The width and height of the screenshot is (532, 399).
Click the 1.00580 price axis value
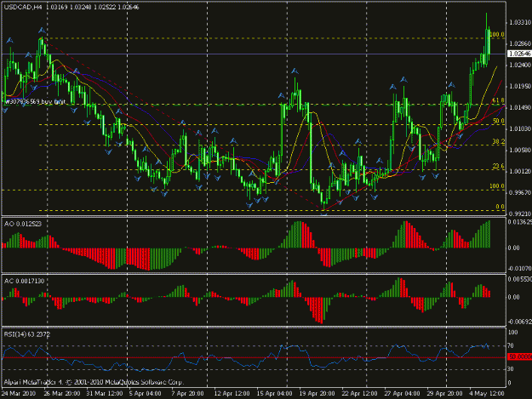tap(520, 150)
